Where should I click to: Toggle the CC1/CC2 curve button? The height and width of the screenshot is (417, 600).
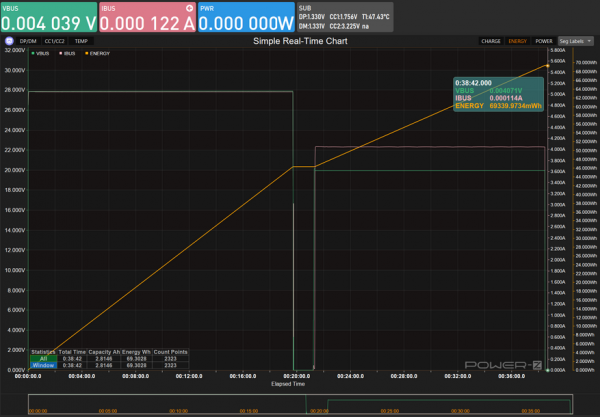click(x=55, y=41)
